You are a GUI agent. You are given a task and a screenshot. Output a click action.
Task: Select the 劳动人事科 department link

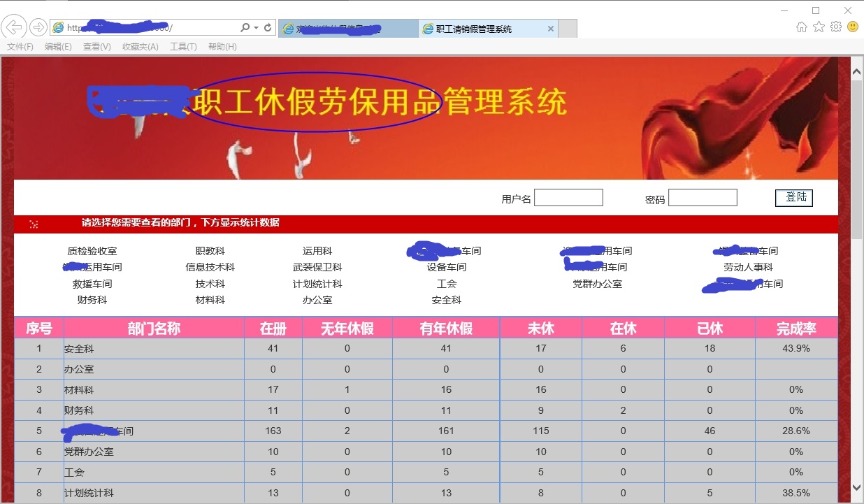tap(748, 267)
